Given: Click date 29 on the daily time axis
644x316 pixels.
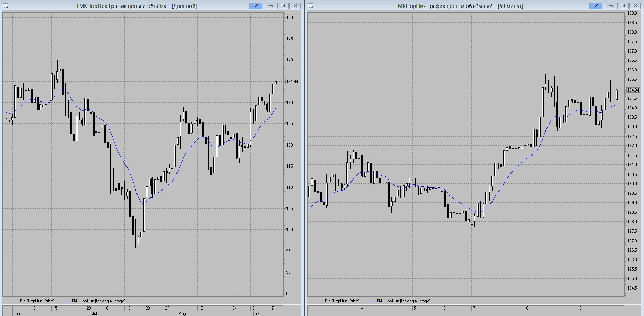Looking at the screenshot, I should click(89, 308).
